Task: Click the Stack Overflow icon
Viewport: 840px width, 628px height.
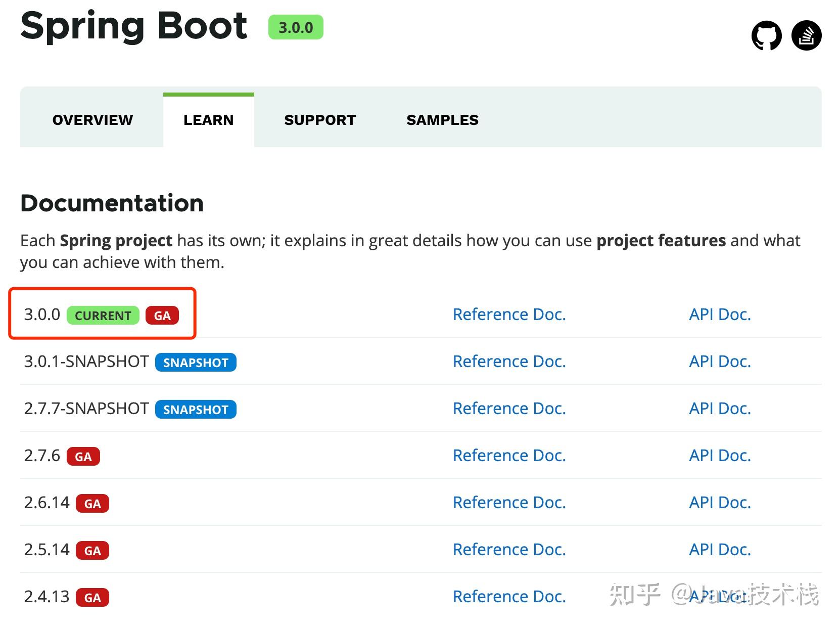Action: click(x=807, y=35)
